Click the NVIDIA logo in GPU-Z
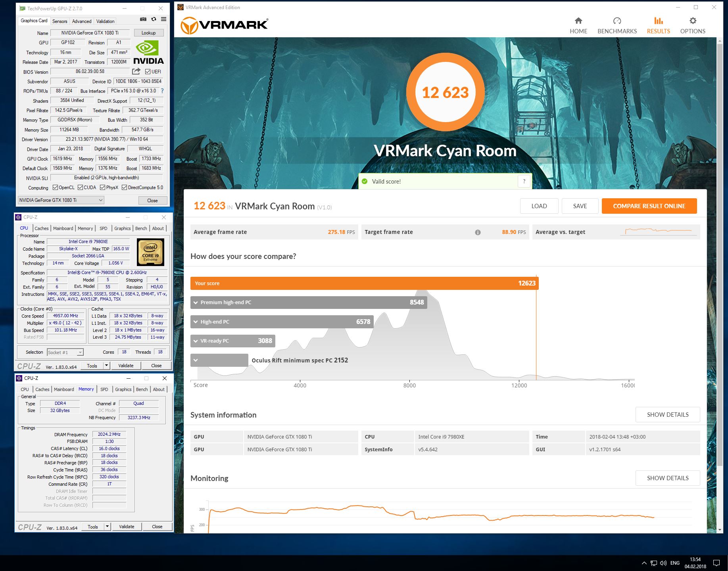This screenshot has height=571, width=728. (148, 52)
